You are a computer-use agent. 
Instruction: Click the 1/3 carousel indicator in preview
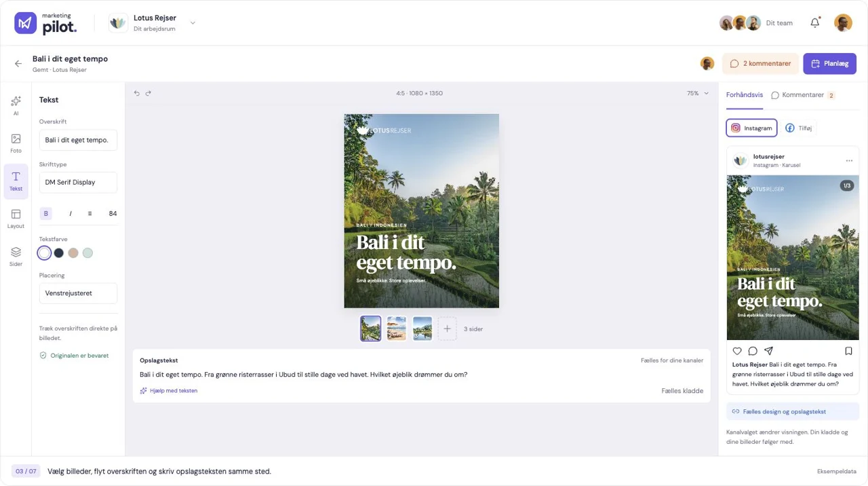pos(846,185)
